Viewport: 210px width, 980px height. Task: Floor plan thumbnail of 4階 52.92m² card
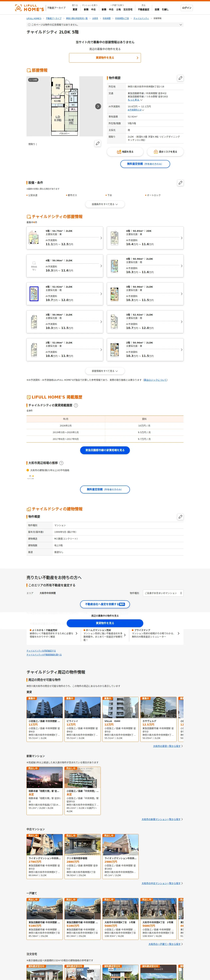34,294
